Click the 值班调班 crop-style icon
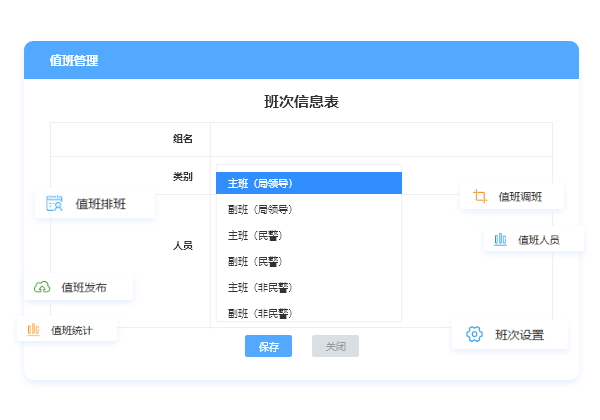This screenshot has height=420, width=600. (480, 196)
